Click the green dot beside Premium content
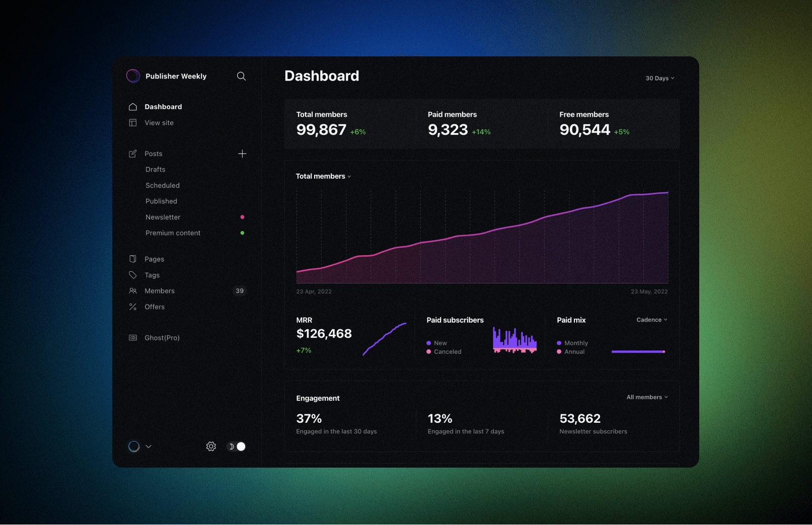The height and width of the screenshot is (525, 812). [x=242, y=233]
